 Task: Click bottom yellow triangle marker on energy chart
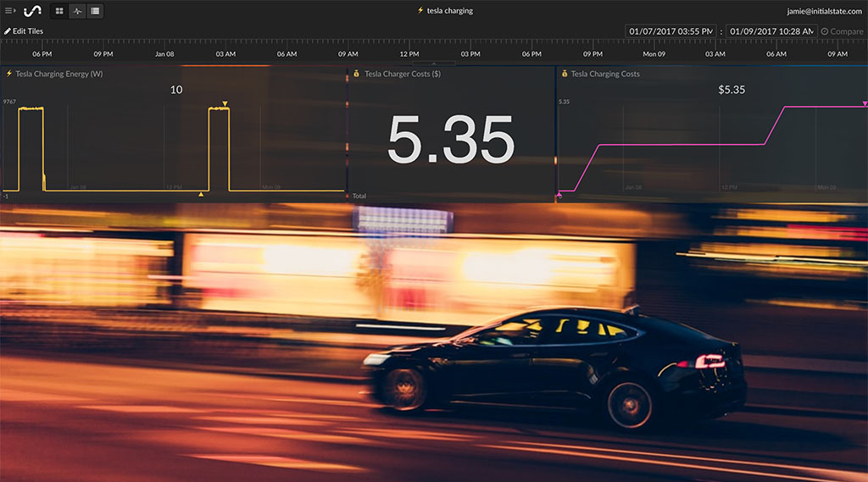[x=201, y=194]
